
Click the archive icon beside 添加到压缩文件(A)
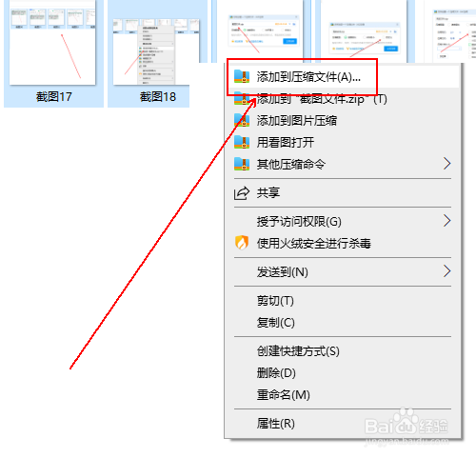242,76
